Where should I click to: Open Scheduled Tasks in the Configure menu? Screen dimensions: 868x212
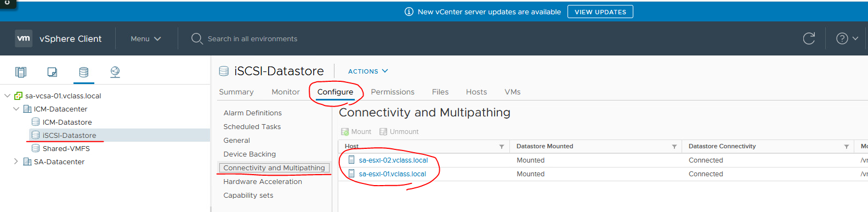point(252,126)
